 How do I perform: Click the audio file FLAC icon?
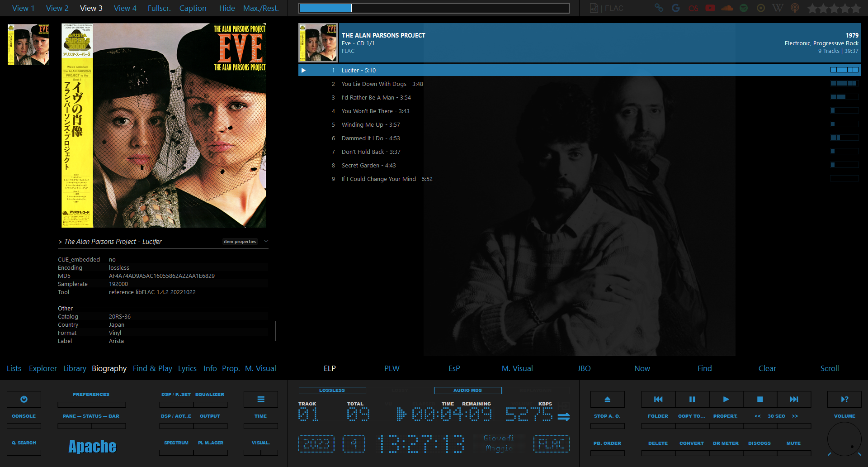click(x=594, y=8)
